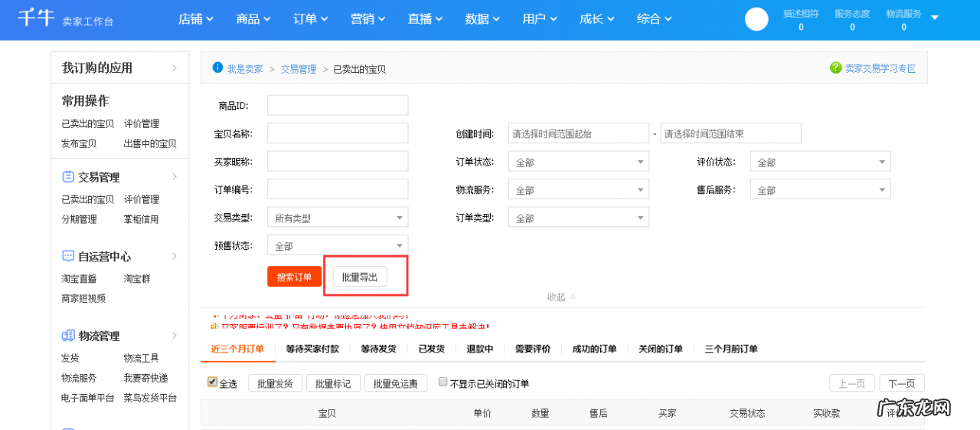The width and height of the screenshot is (980, 430).
Task: Click the 批量标记 button
Action: [x=333, y=383]
